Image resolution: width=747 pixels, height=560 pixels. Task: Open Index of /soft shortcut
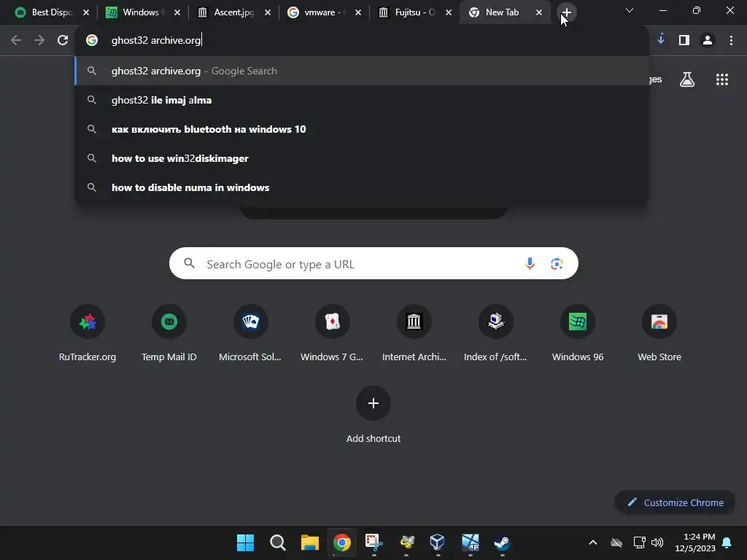tap(495, 333)
